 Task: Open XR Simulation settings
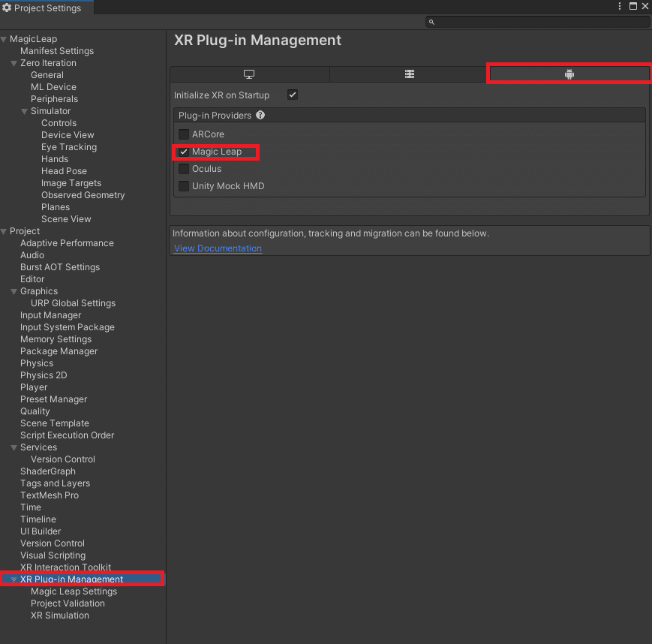60,615
